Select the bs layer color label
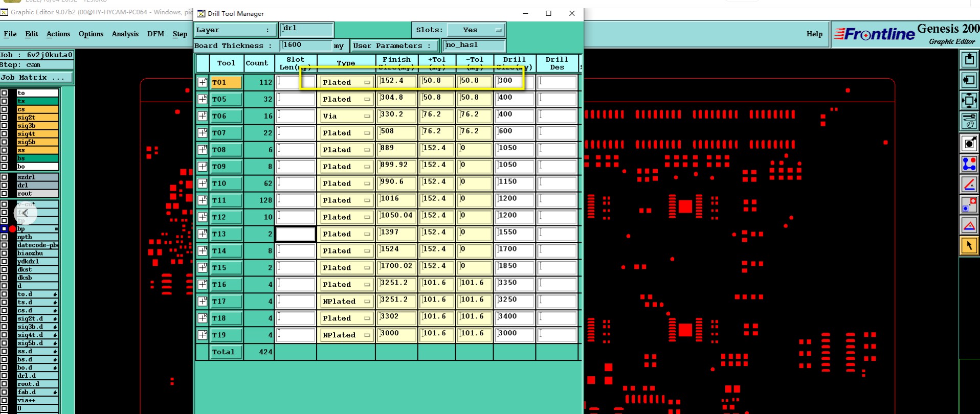The height and width of the screenshot is (414, 980). click(x=37, y=158)
